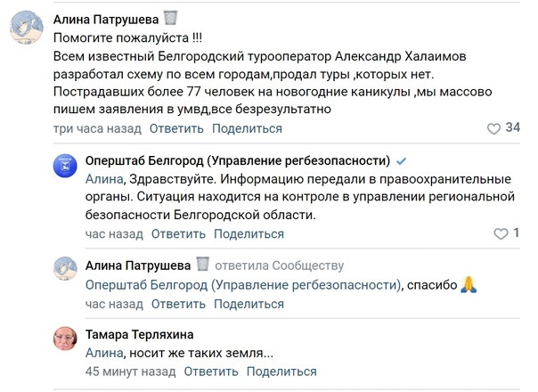Open Тамара Терляхина's profile avatar
Screen dimensions: 538x392
tap(65, 339)
